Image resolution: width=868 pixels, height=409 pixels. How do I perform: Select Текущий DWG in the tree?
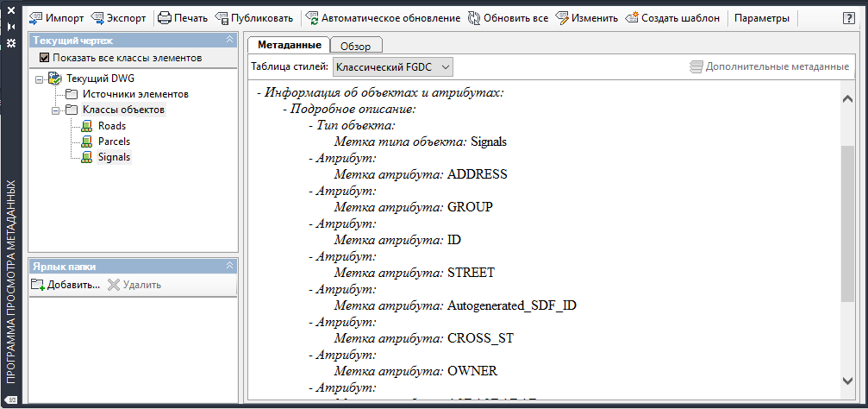pos(100,79)
